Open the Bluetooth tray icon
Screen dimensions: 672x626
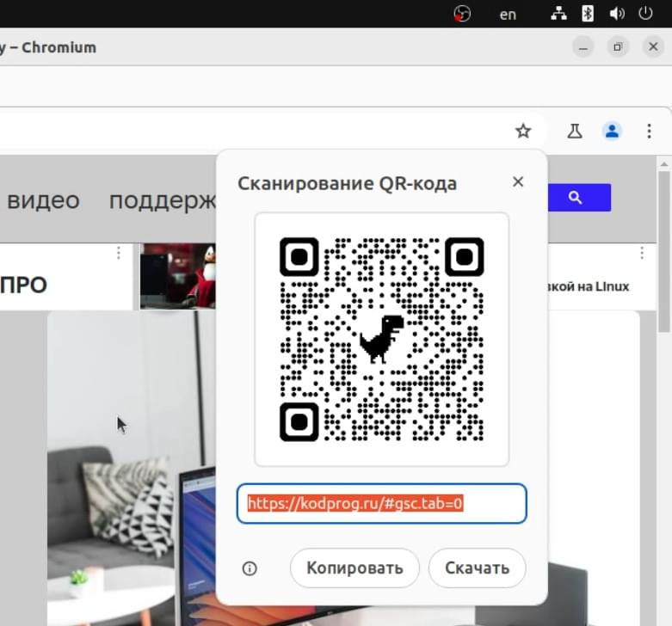click(x=587, y=14)
